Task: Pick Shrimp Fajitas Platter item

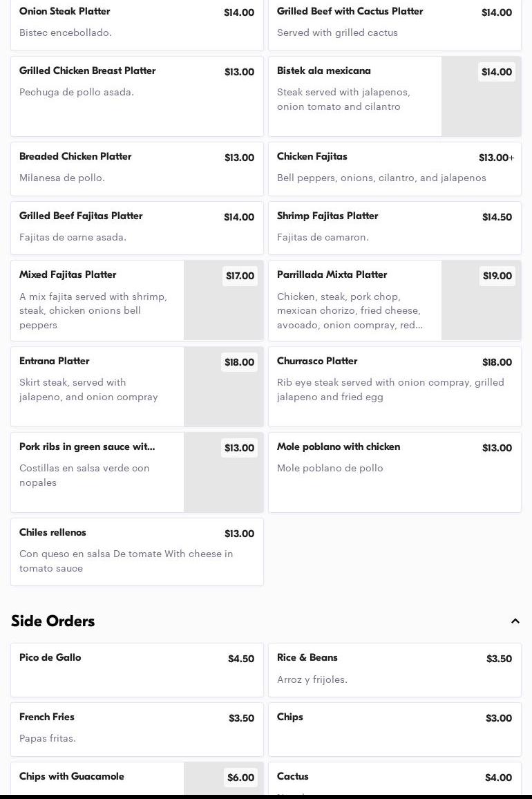Action: (x=395, y=227)
